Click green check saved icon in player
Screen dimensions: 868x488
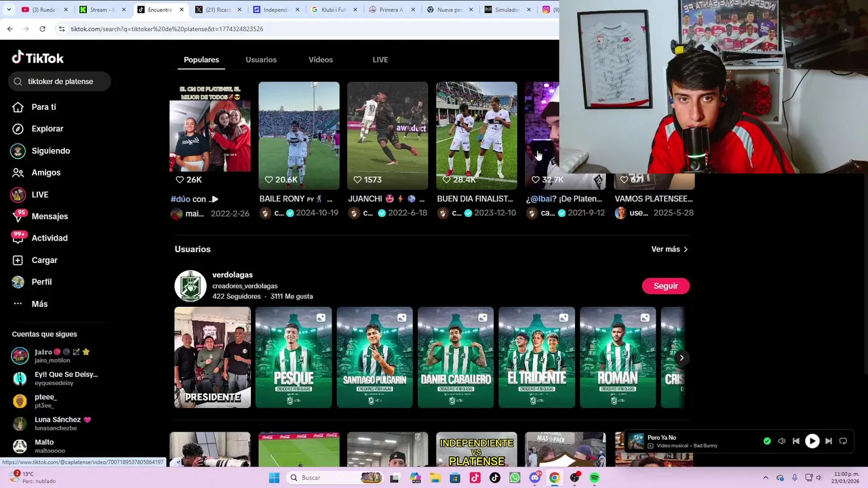[767, 441]
